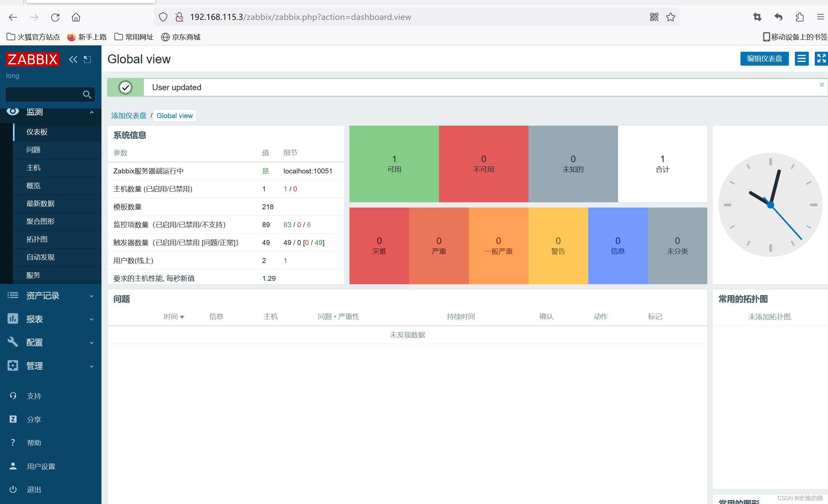Select 自动发现 discovery menu item

(x=57, y=257)
